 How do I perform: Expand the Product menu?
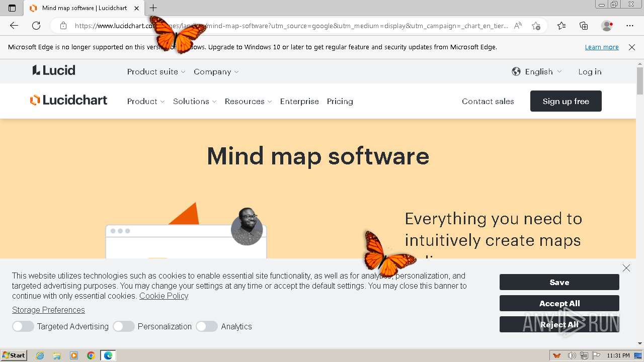[x=146, y=102]
